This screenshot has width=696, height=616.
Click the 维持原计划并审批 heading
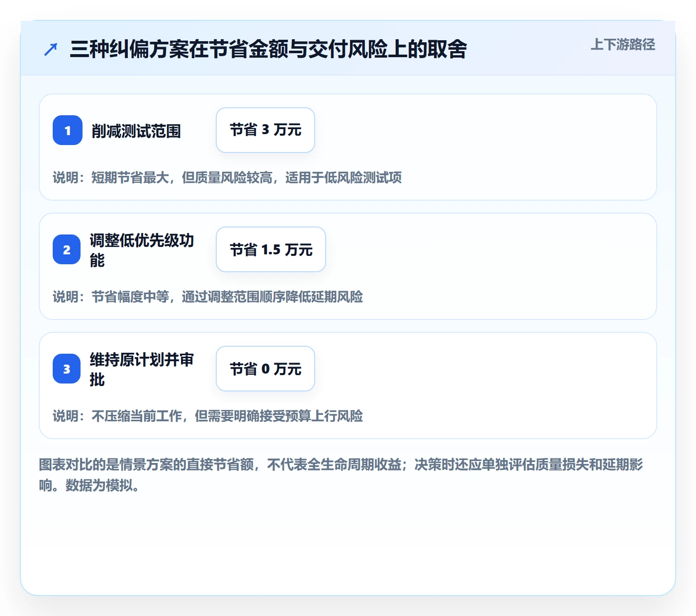click(x=142, y=369)
